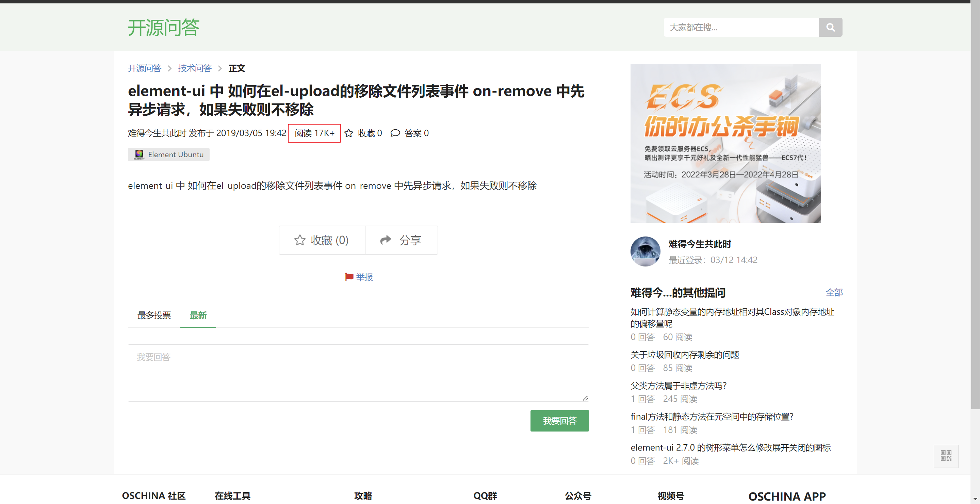Open the ECS advertisement banner

pyautogui.click(x=725, y=143)
